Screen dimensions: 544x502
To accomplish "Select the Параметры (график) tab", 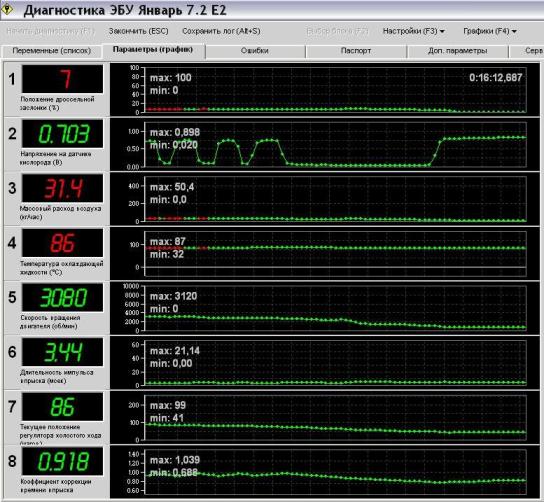I will pos(153,50).
